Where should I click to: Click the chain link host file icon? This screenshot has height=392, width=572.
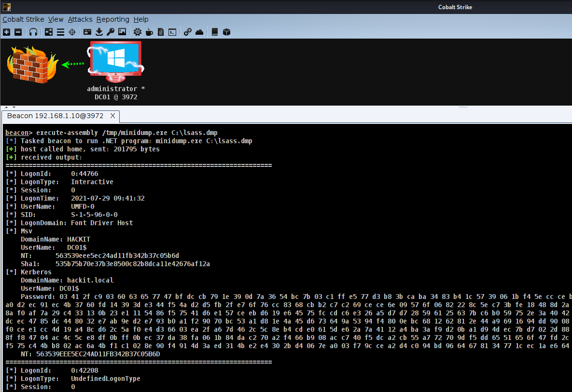[x=187, y=32]
